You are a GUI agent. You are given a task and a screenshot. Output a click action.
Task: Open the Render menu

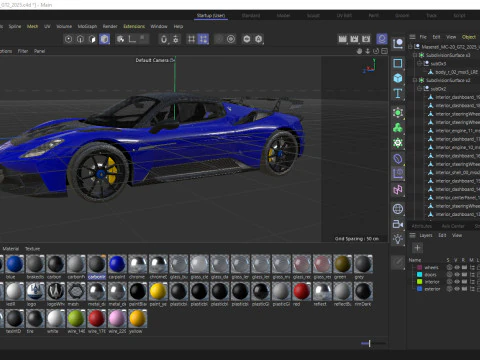(110, 26)
